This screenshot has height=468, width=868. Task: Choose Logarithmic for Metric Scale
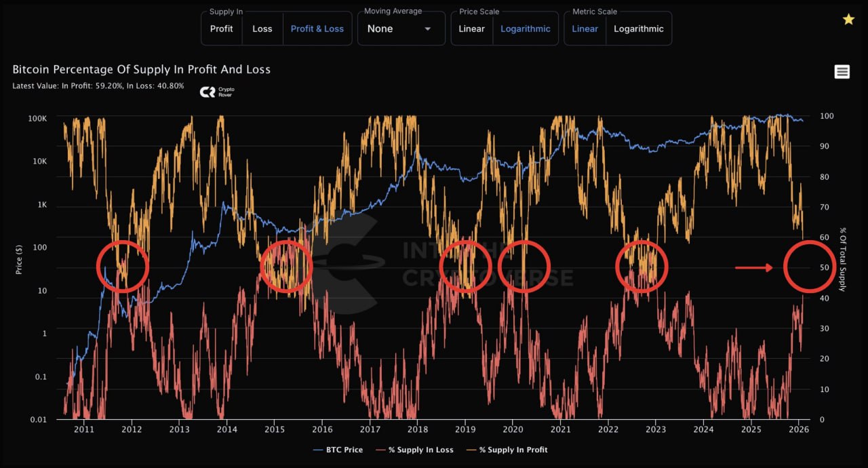click(639, 29)
